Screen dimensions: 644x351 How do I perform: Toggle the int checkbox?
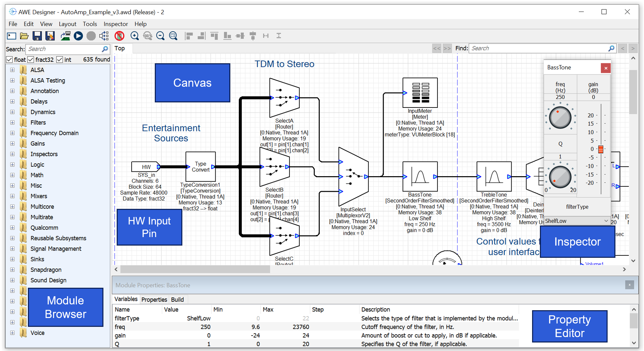(x=60, y=60)
